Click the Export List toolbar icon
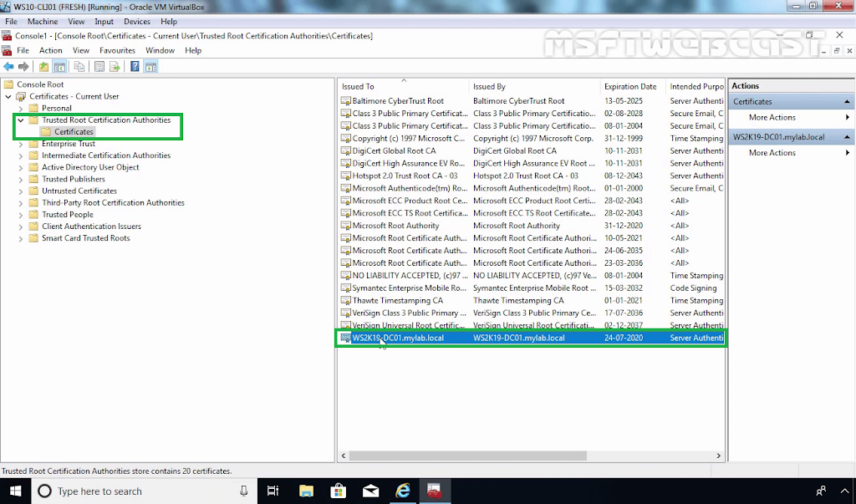Screen dimensions: 856x504 click(x=115, y=67)
